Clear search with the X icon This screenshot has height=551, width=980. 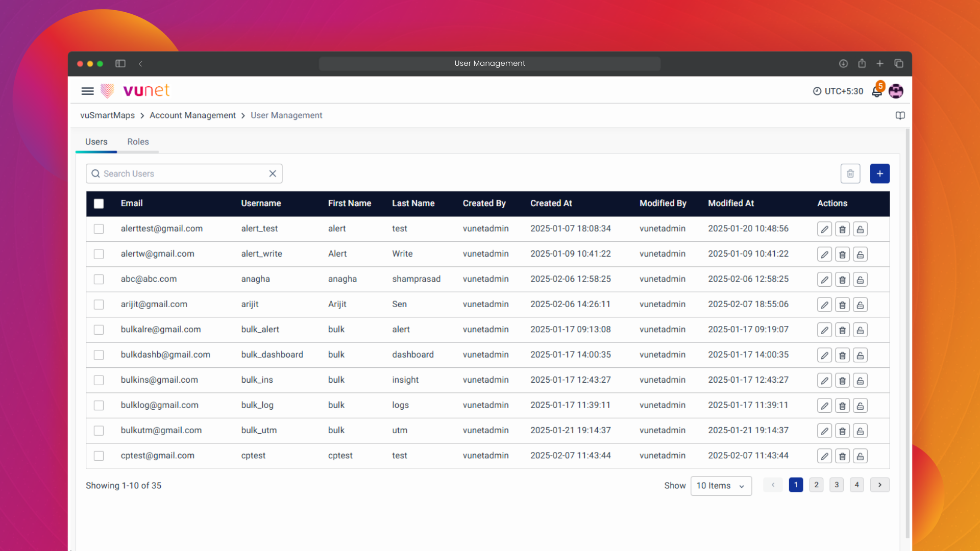pyautogui.click(x=273, y=174)
